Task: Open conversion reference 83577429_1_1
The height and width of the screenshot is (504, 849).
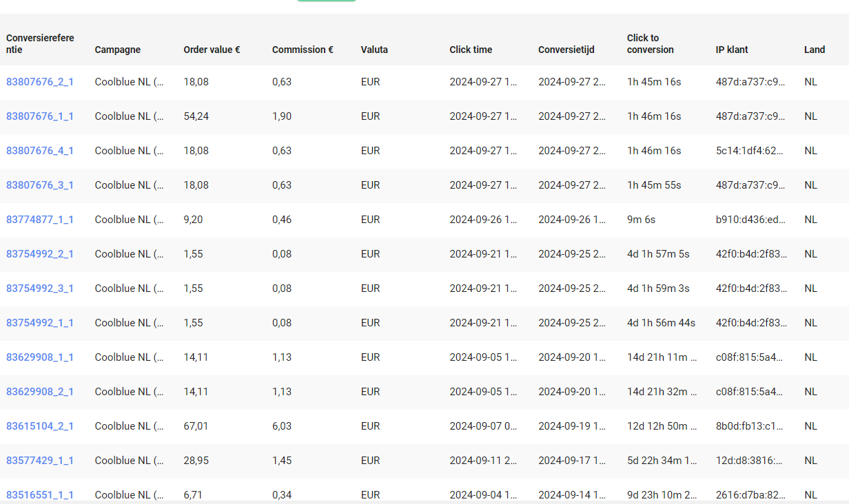Action: pyautogui.click(x=40, y=461)
